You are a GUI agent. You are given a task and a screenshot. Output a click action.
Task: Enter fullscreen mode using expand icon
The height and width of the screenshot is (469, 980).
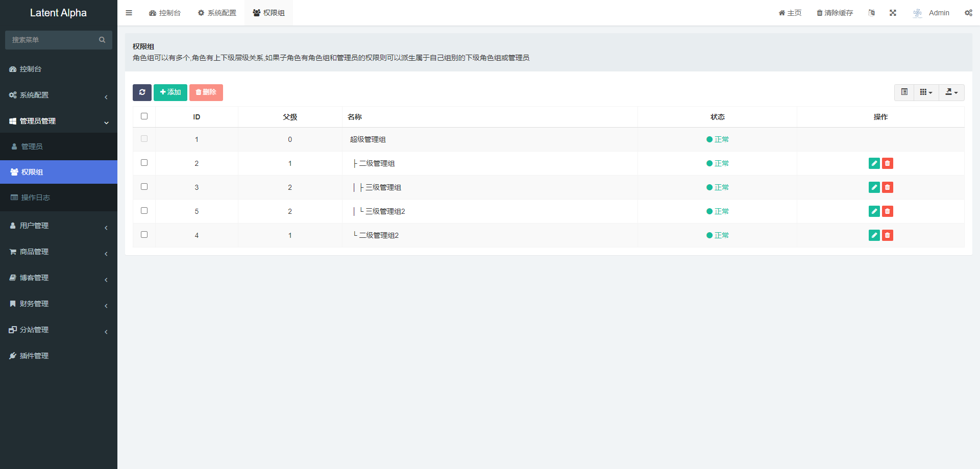click(893, 13)
